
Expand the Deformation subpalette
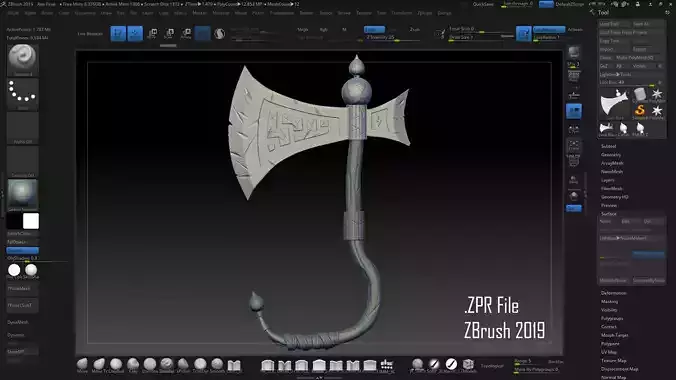pyautogui.click(x=613, y=293)
